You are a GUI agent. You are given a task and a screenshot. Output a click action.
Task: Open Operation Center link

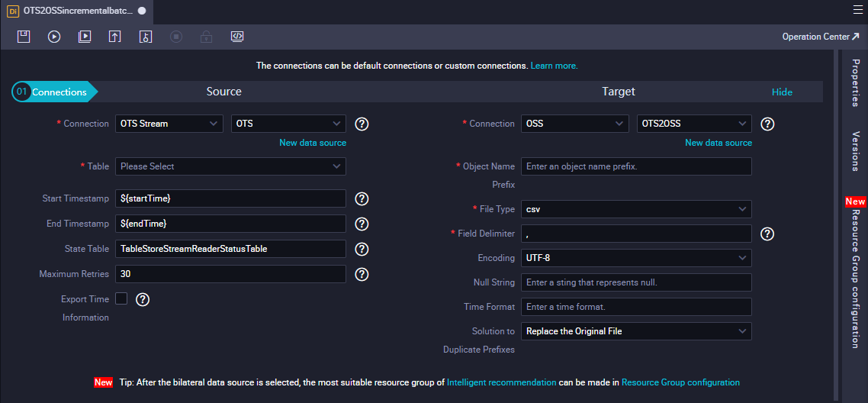pos(821,37)
